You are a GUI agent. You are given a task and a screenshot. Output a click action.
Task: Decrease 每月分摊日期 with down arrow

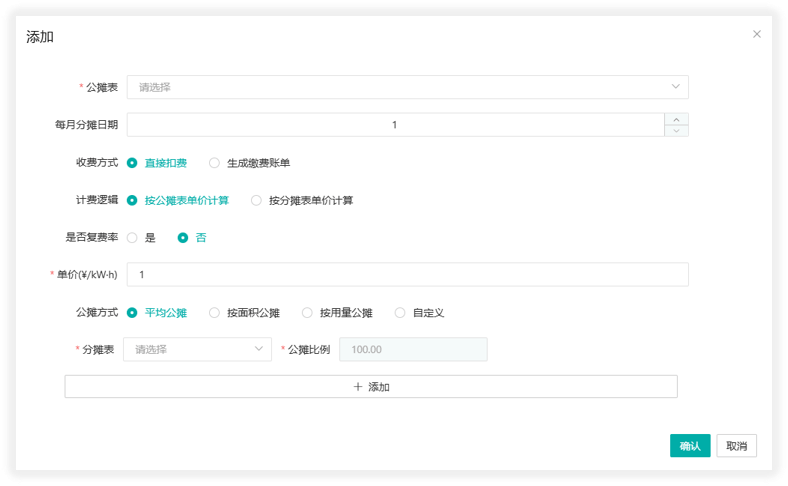pos(677,130)
